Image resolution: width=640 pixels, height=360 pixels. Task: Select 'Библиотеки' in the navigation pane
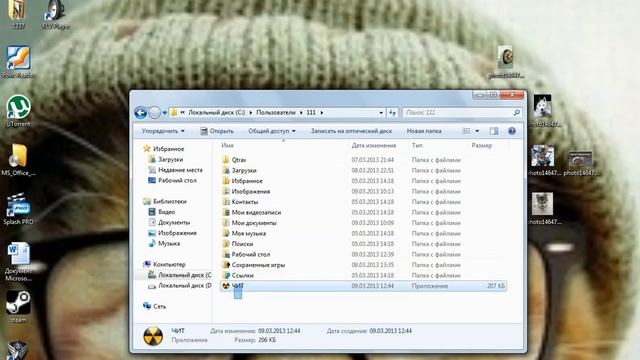[169, 202]
